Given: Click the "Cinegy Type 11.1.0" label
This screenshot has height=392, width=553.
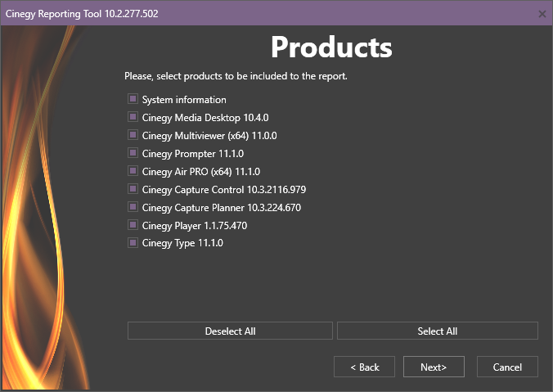Looking at the screenshot, I should (x=182, y=243).
